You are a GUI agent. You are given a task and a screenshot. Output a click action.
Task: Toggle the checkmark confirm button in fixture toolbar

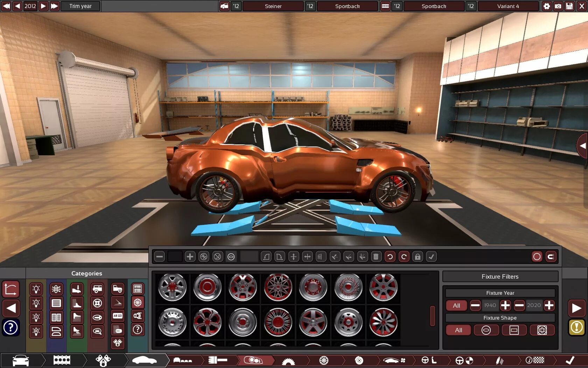pyautogui.click(x=432, y=257)
